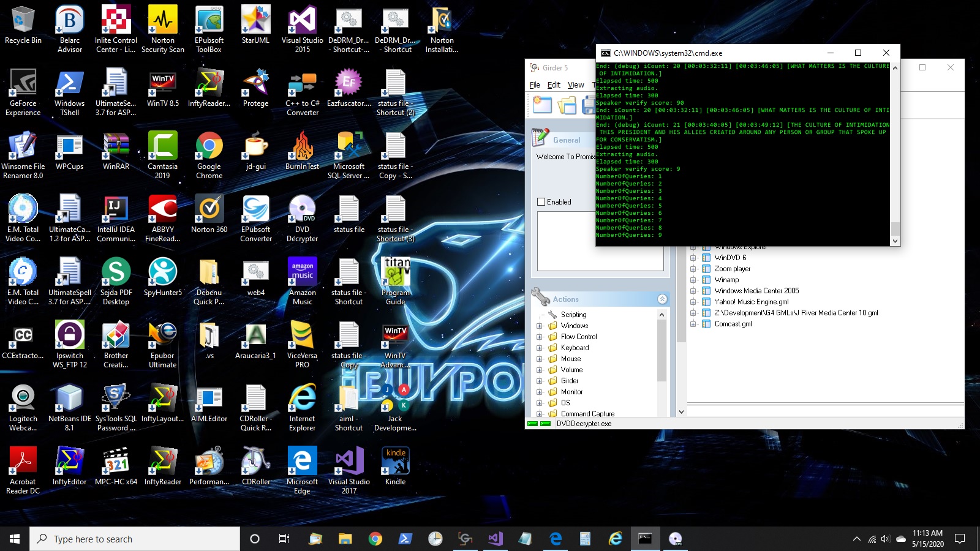The width and height of the screenshot is (980, 551).
Task: Open the File menu in Girder
Action: (x=535, y=85)
